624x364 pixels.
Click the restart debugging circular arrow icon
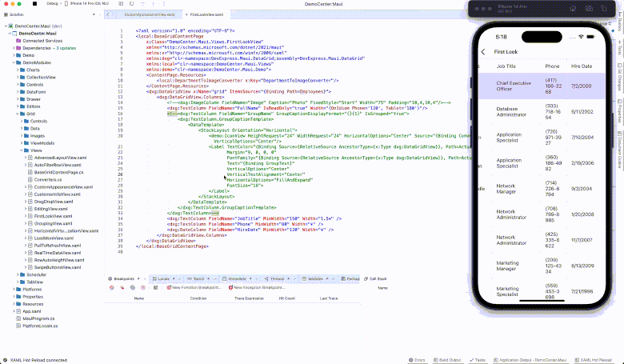pos(132,3)
